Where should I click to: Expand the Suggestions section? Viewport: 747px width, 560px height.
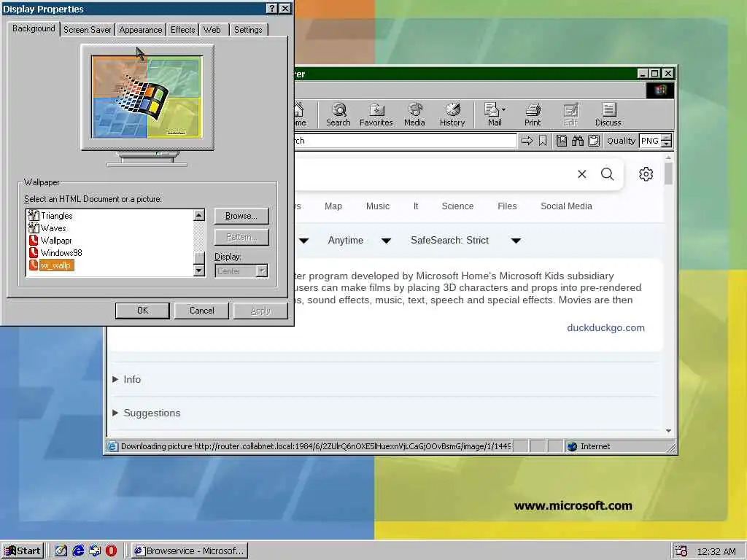[x=146, y=413]
